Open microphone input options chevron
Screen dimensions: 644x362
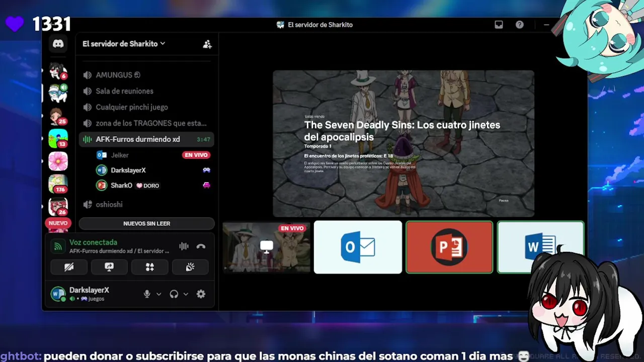click(x=158, y=294)
